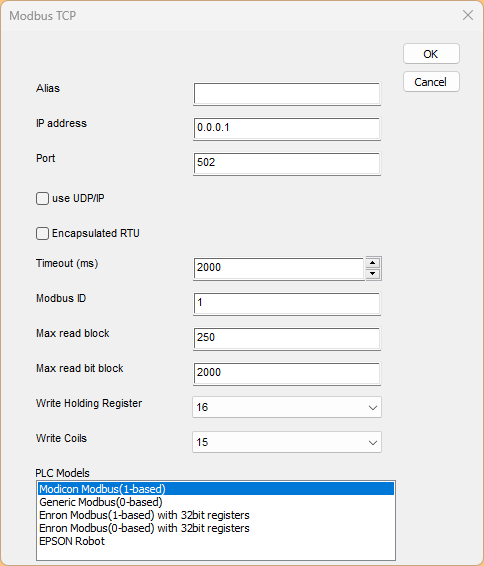484x566 pixels.
Task: Expand the Write Coils dropdown
Action: 287,442
